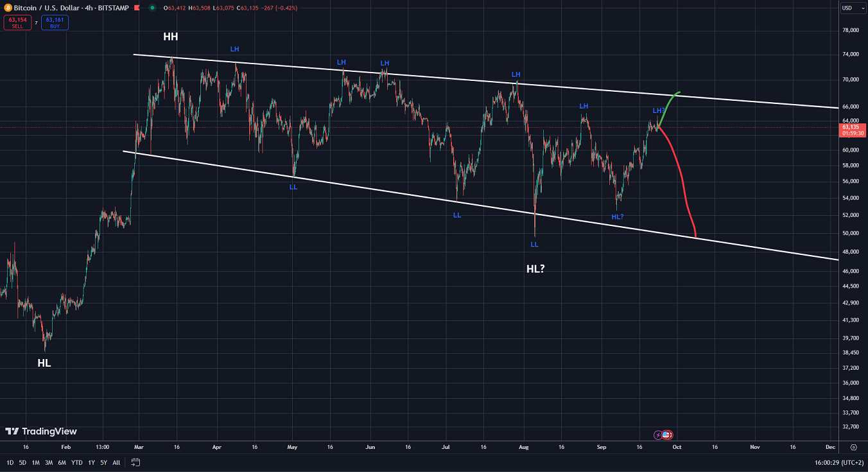Click the large white HL label near January low
The image size is (868, 472).
coord(44,363)
